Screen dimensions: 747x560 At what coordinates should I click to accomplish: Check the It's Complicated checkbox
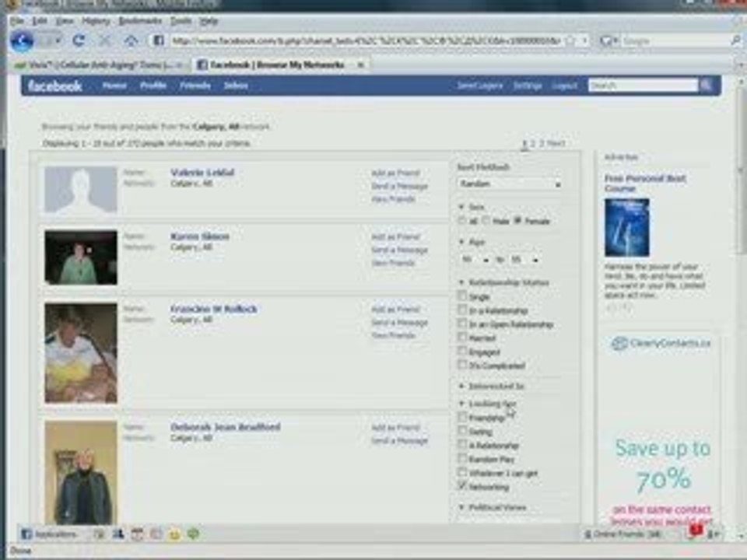[x=461, y=365]
